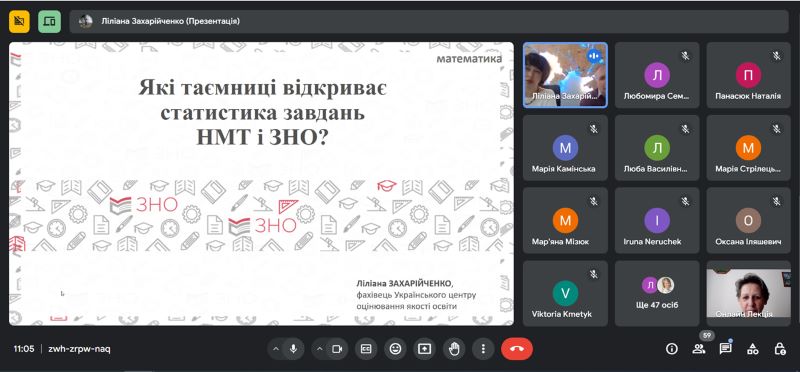Screen dimensions: 800x372
Task: Open meeting details info icon
Action: click(672, 349)
